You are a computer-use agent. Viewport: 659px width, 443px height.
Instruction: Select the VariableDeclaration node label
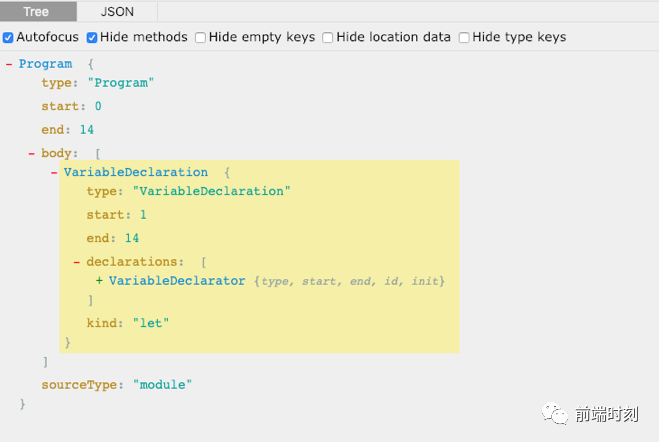tap(136, 173)
